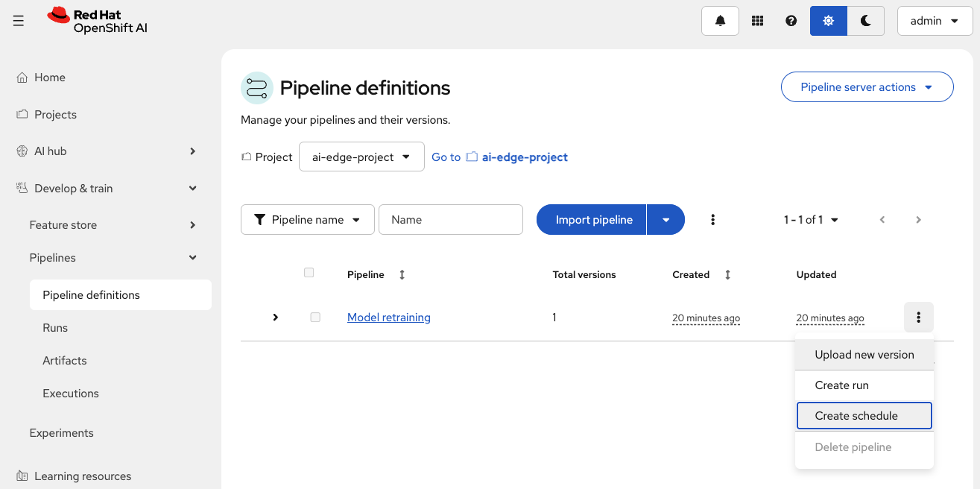Click the Import pipeline button

(593, 220)
